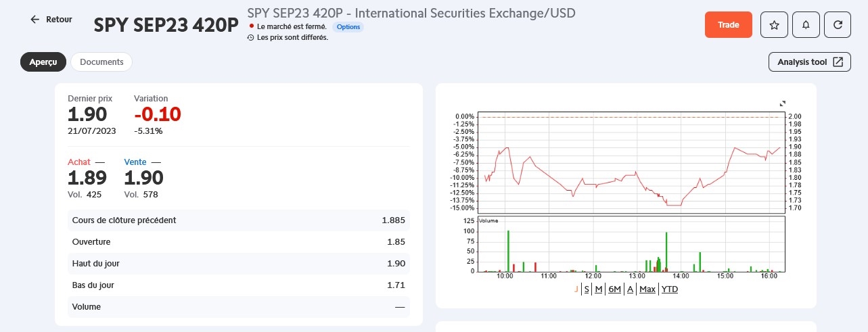Switch to the Documents tab
This screenshot has width=868, height=332.
101,62
